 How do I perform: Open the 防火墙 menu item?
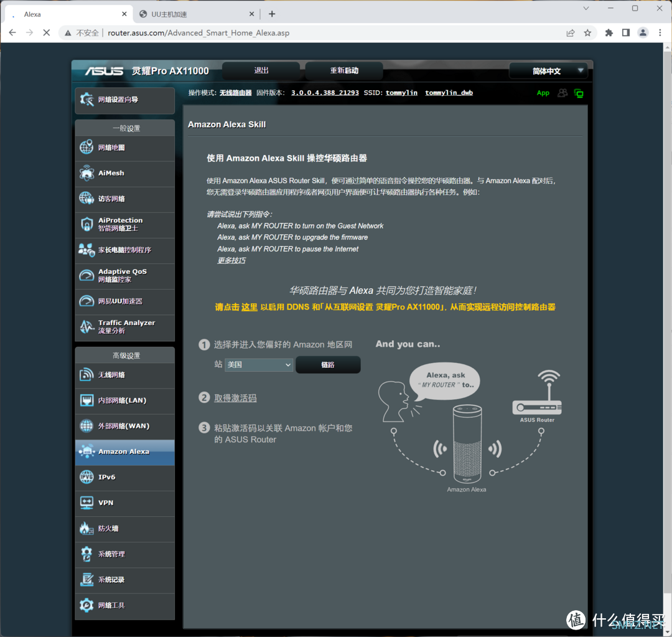[124, 528]
